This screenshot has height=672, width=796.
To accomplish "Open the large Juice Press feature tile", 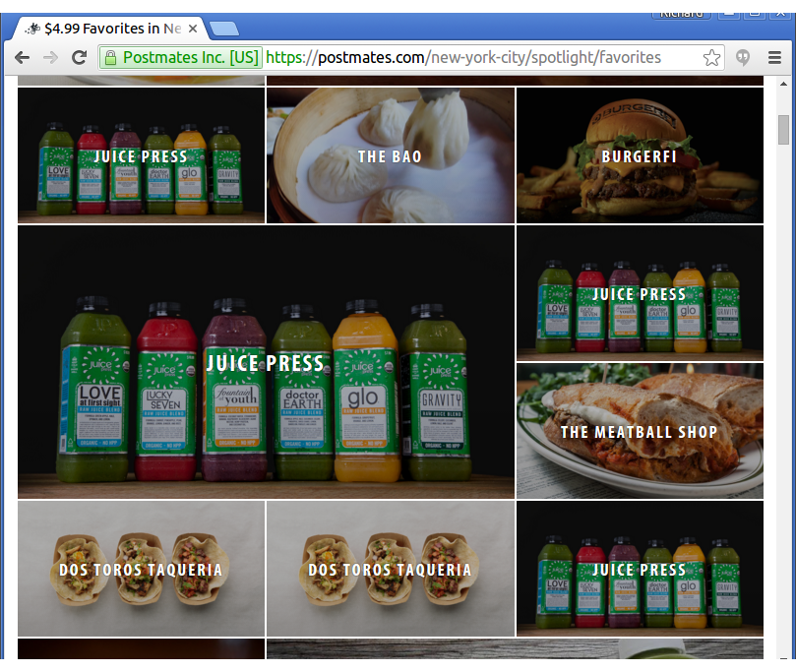I will 266,362.
